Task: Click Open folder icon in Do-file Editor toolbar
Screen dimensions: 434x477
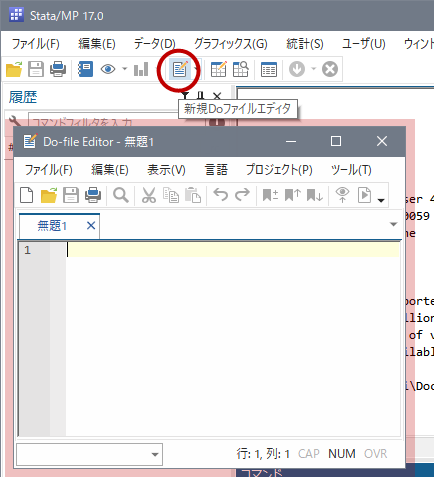Action: [49, 195]
